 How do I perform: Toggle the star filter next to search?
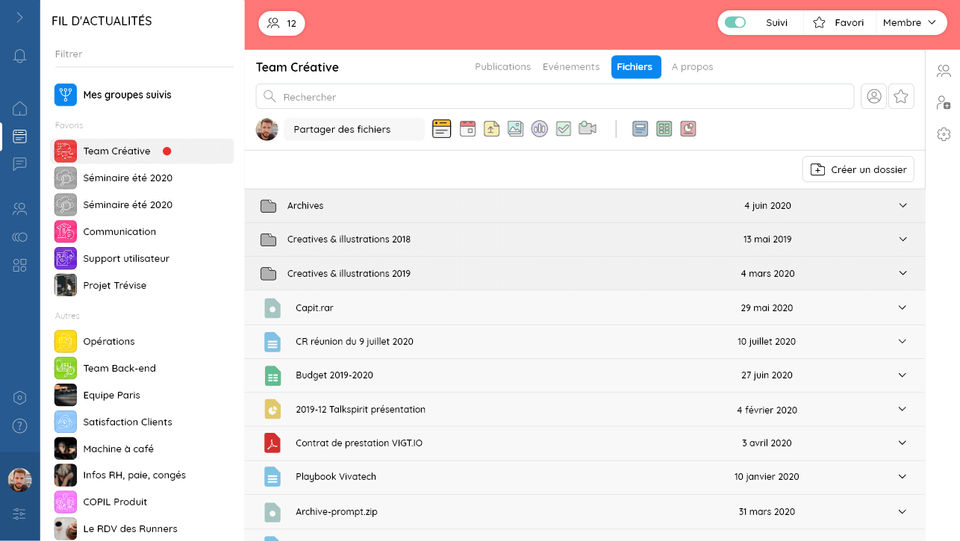click(x=901, y=97)
